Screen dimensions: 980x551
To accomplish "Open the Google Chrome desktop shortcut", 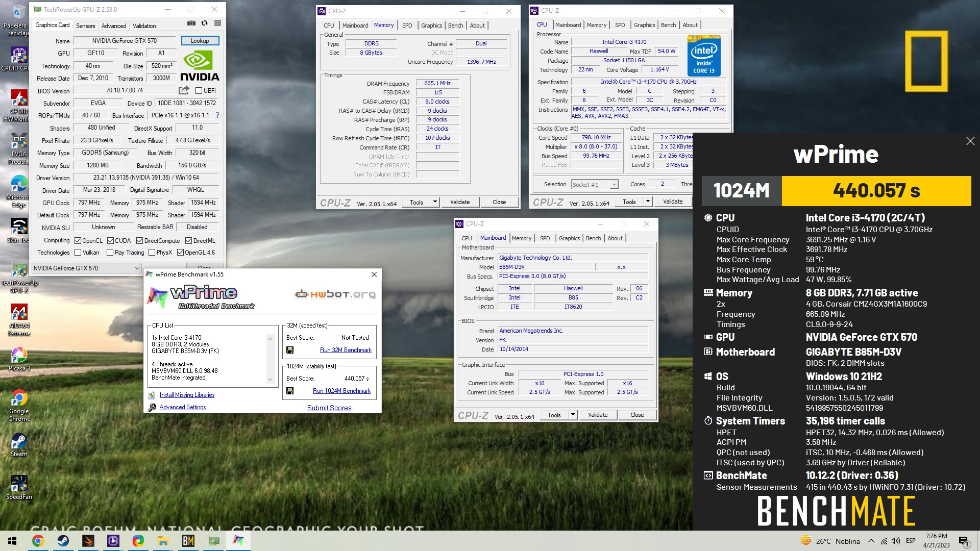I will tap(19, 406).
